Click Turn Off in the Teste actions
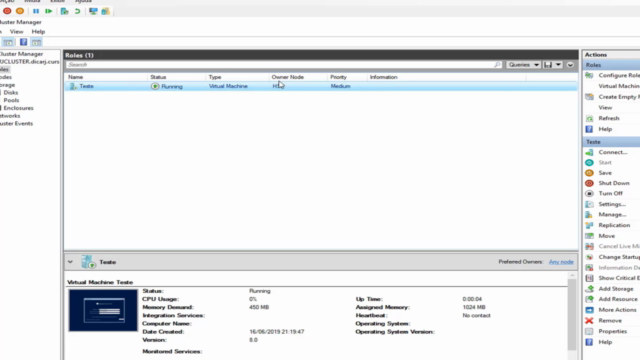This screenshot has height=360, width=640. coord(610,193)
